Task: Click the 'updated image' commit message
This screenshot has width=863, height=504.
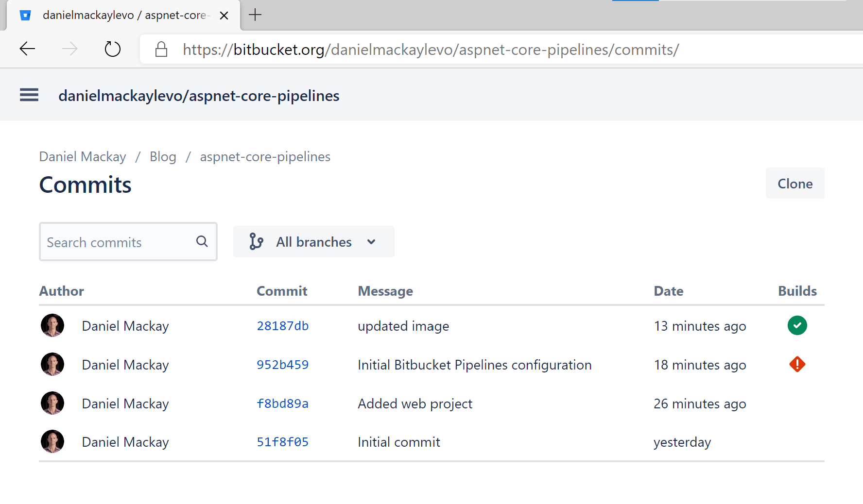Action: (403, 326)
